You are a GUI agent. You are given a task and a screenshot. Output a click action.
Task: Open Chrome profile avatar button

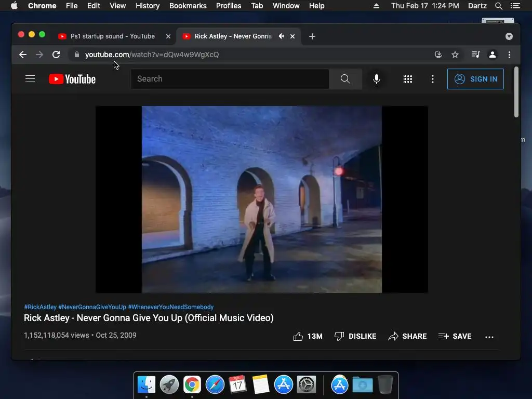pyautogui.click(x=493, y=55)
